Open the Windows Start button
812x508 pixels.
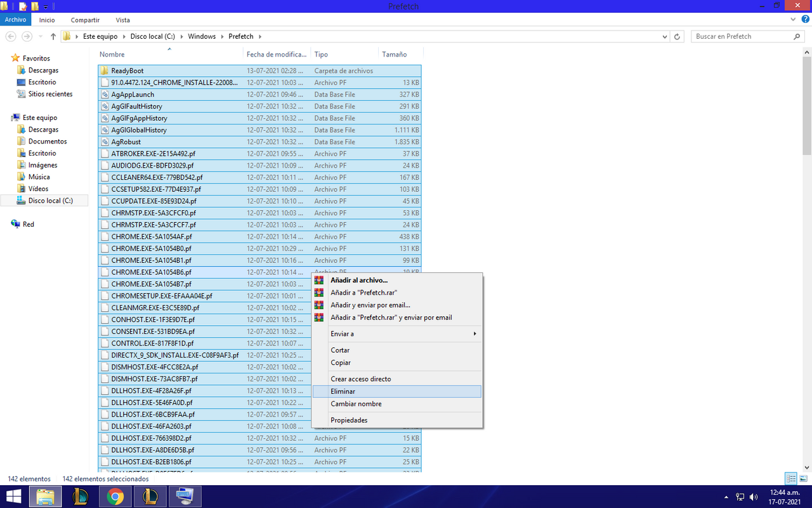tap(13, 496)
